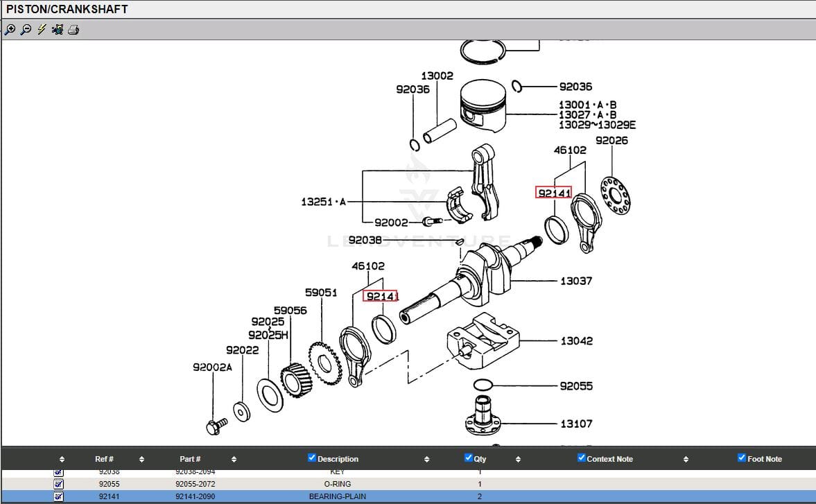This screenshot has height=504, width=816.
Task: Select the O-RING 92055-2072 table row
Action: point(338,484)
